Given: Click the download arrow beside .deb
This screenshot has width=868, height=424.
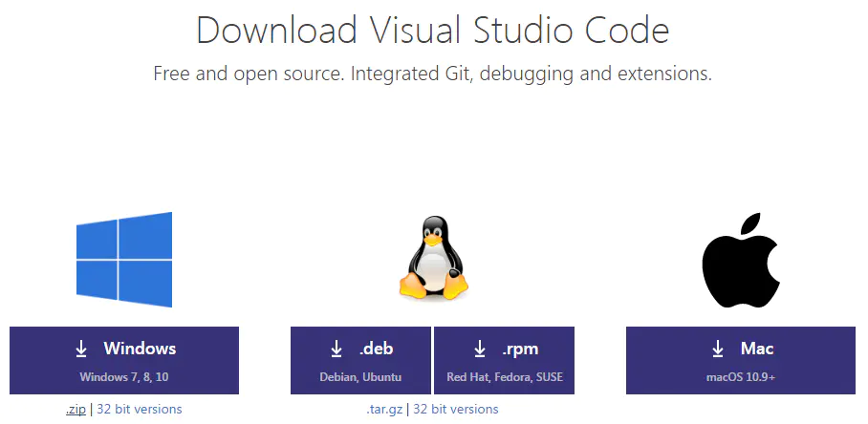Looking at the screenshot, I should click(336, 349).
